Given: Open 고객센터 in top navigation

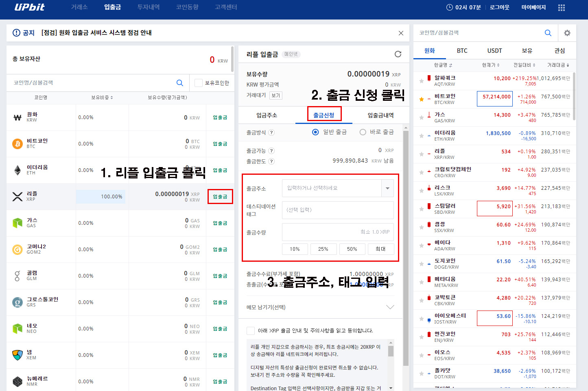Looking at the screenshot, I should tap(226, 7).
